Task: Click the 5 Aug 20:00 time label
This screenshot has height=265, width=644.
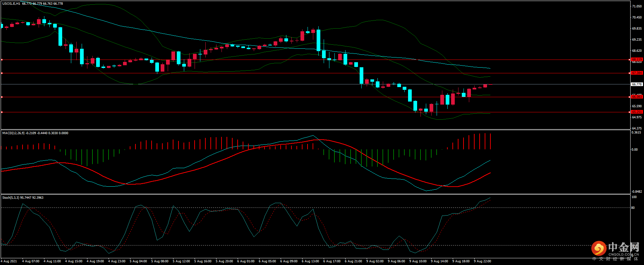Action: [x=224, y=261]
